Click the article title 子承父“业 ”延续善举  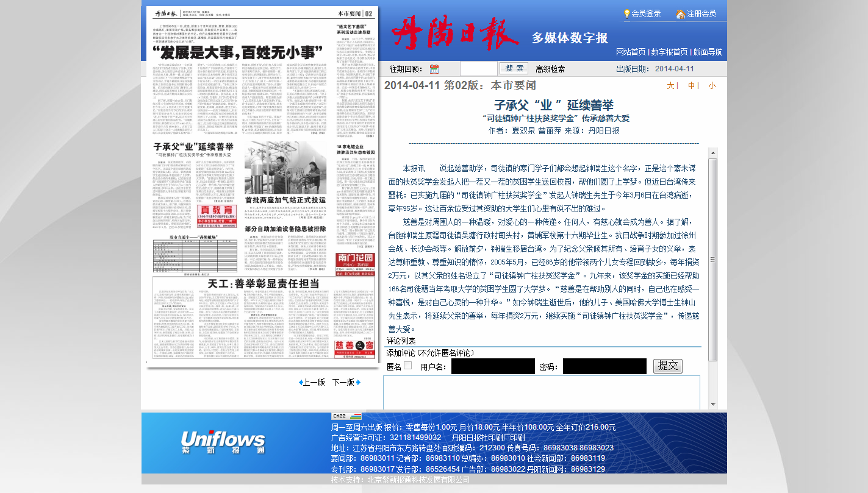[x=553, y=105]
